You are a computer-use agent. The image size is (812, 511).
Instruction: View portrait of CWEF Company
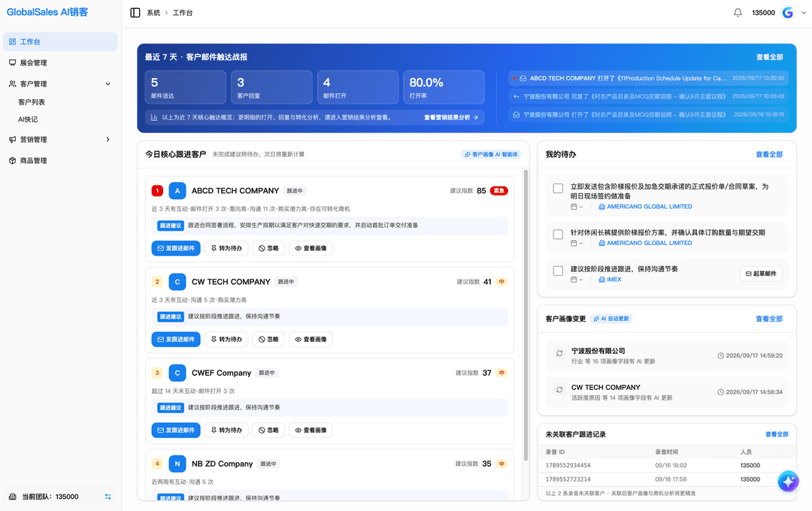click(311, 431)
